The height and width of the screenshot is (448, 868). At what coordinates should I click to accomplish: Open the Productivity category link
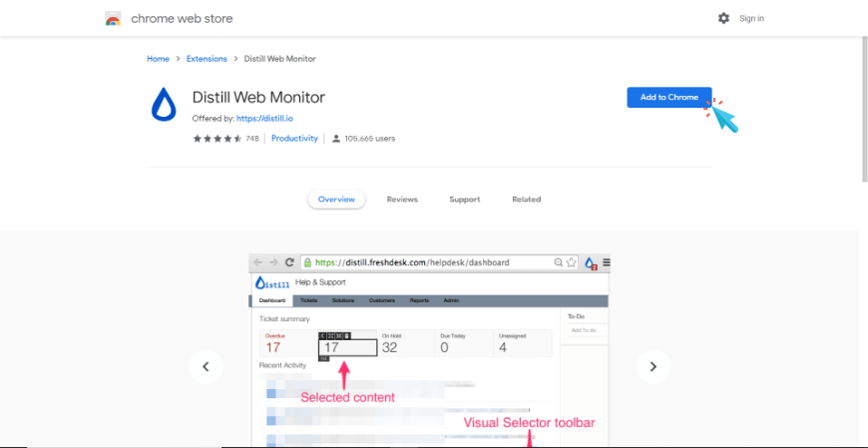[294, 139]
